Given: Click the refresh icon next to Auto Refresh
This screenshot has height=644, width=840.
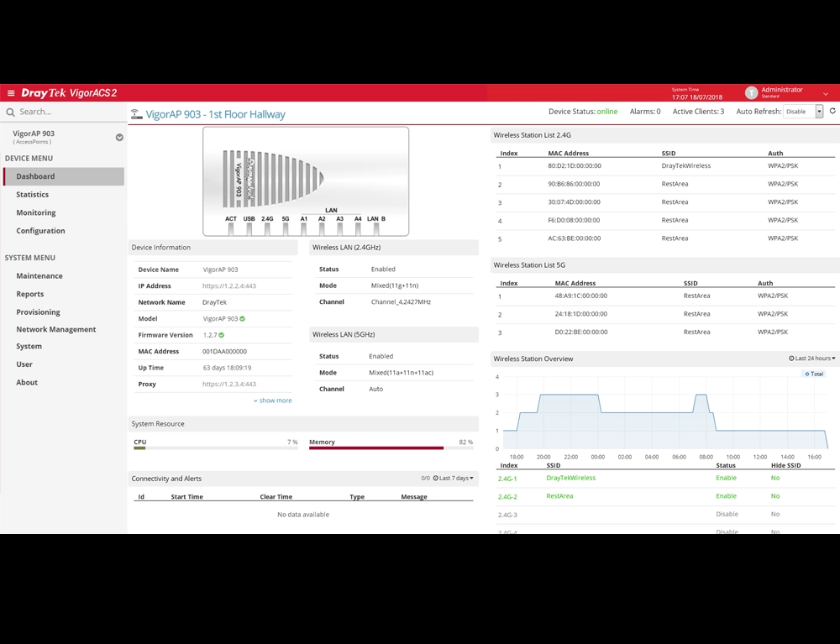Looking at the screenshot, I should pyautogui.click(x=832, y=112).
